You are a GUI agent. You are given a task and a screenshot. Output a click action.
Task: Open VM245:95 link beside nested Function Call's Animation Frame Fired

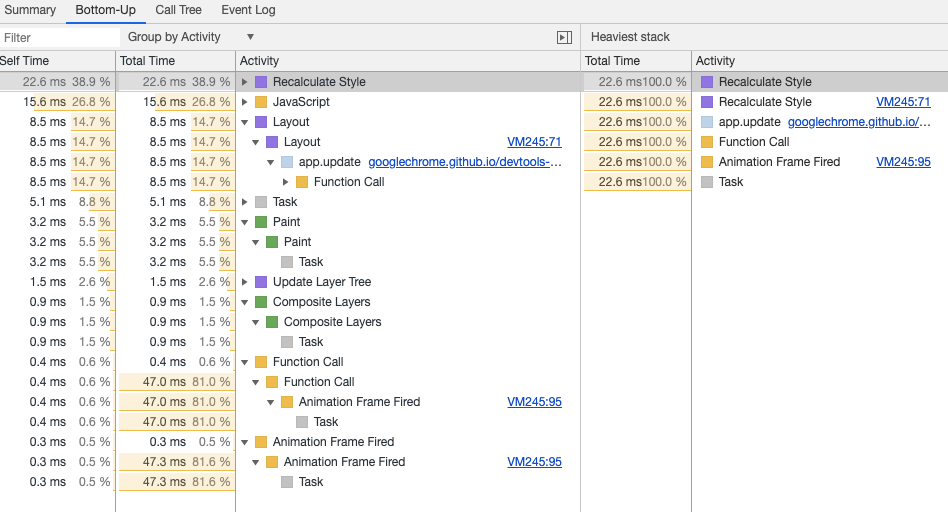(x=534, y=401)
